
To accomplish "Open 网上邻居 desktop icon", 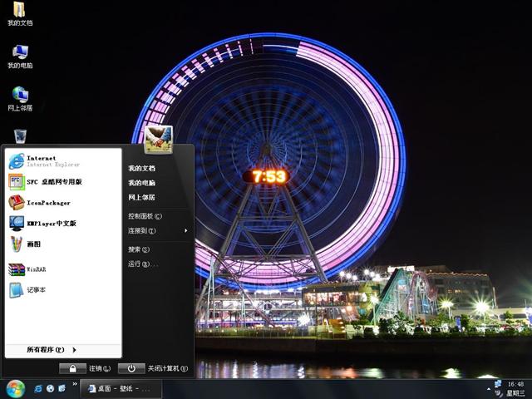I will coord(19,98).
